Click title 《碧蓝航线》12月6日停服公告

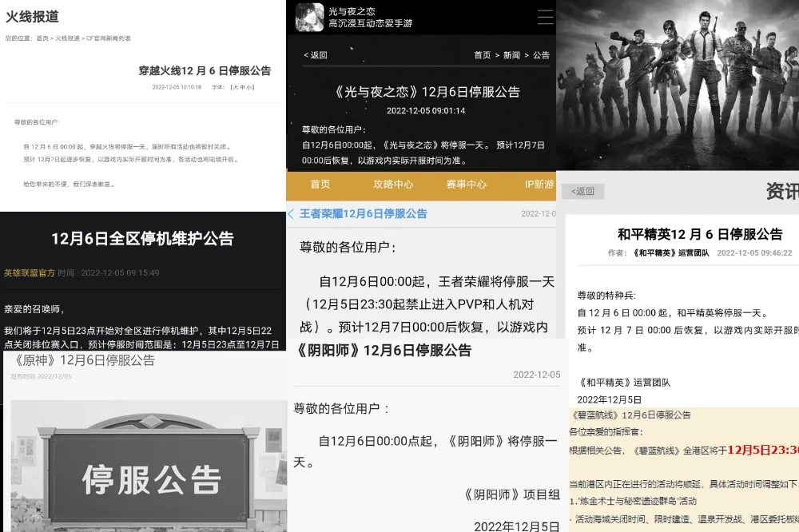click(x=631, y=415)
